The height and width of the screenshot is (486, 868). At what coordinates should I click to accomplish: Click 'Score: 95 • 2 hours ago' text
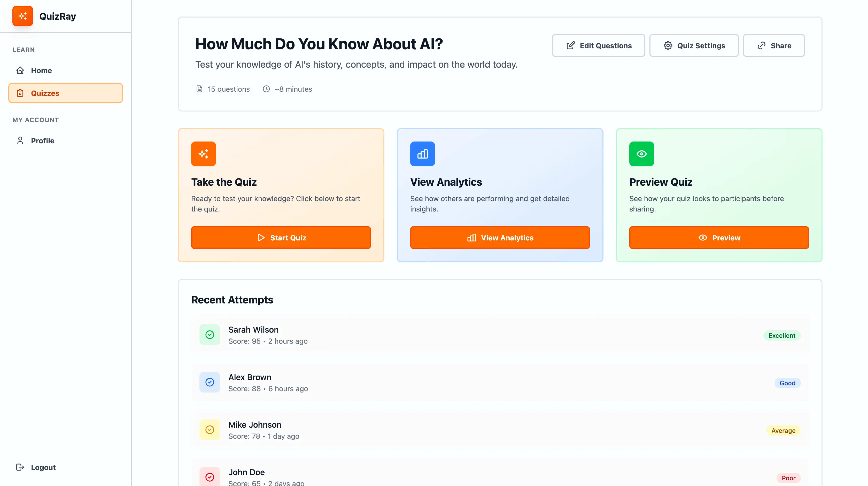(x=268, y=341)
